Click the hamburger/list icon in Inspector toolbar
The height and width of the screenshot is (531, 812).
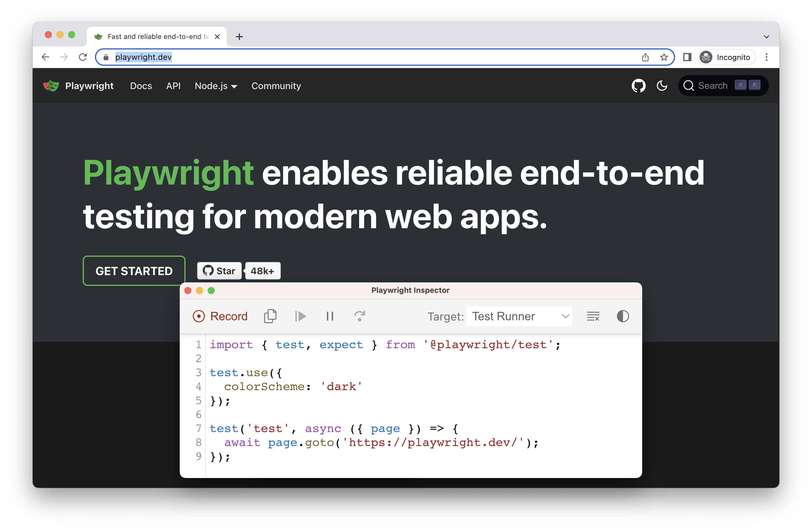pyautogui.click(x=593, y=315)
